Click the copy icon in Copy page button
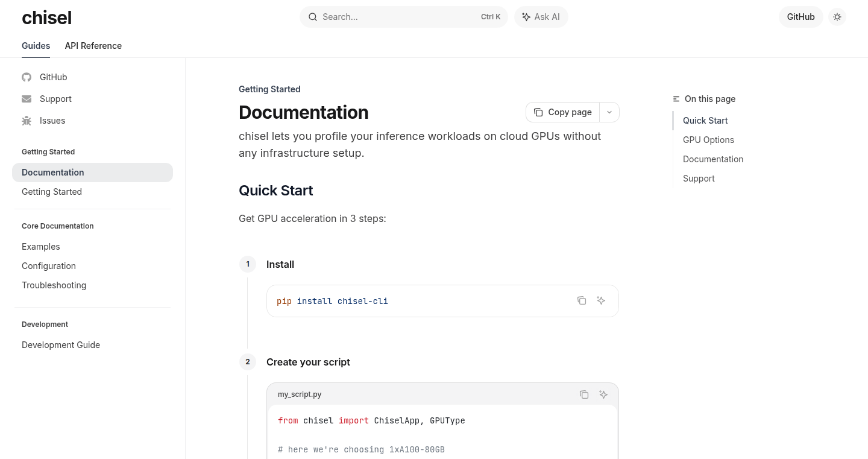This screenshot has height=459, width=868. (x=538, y=112)
